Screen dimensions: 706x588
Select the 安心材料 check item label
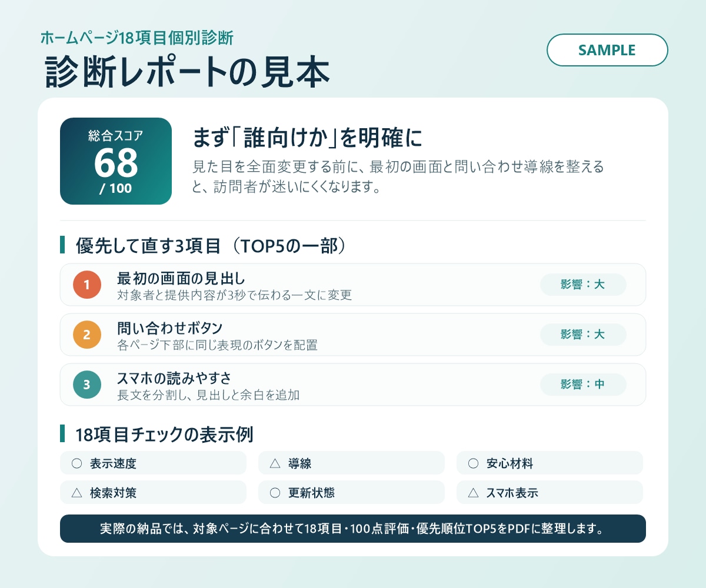coord(509,463)
